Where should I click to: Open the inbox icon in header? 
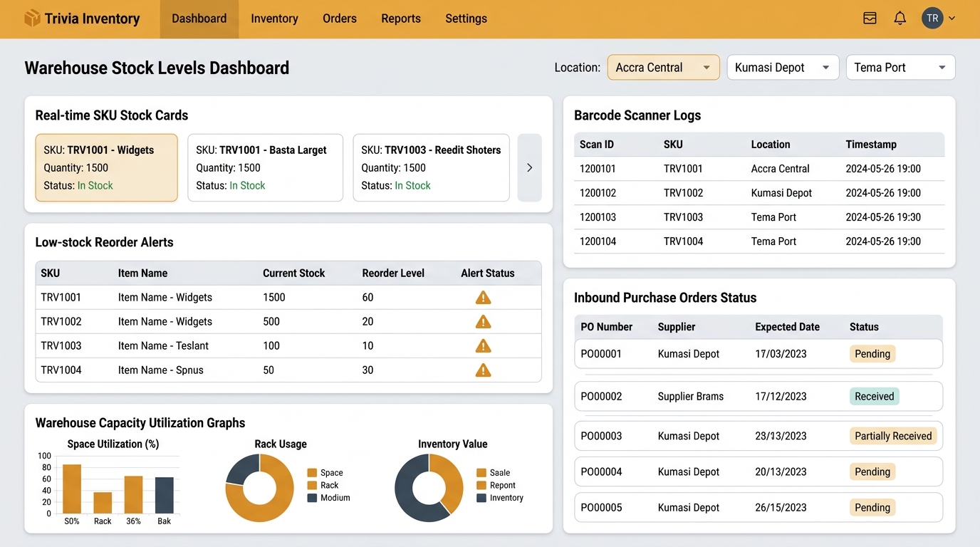(x=870, y=19)
